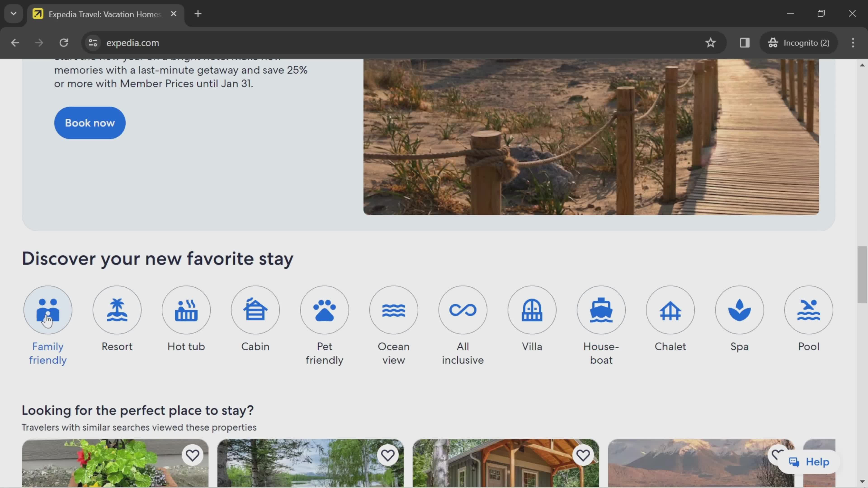Open the Help chat button
This screenshot has height=488, width=868.
(x=809, y=462)
